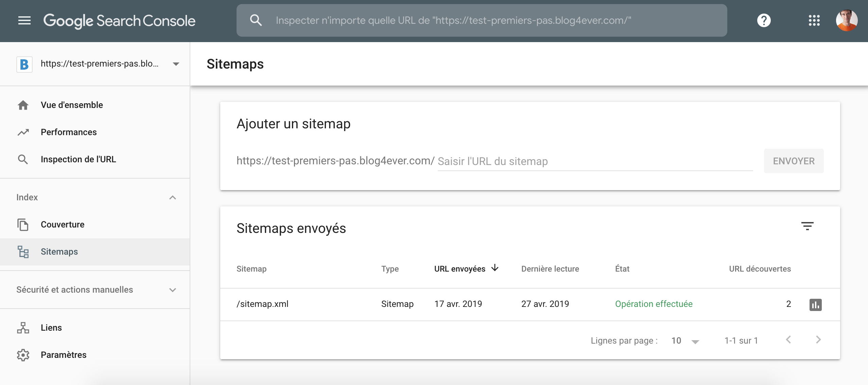This screenshot has width=868, height=385.
Task: Open the Help question mark icon
Action: 764,20
